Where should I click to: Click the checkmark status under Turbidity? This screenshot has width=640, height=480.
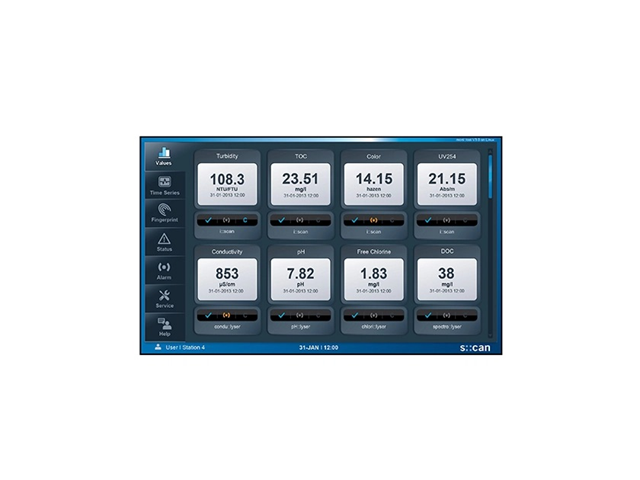(208, 219)
